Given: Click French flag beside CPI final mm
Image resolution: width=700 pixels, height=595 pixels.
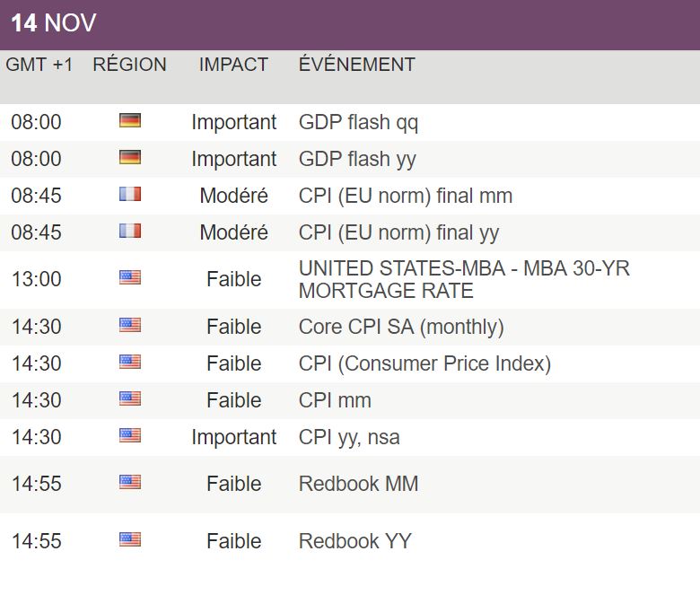Looking at the screenshot, I should pos(130,195).
